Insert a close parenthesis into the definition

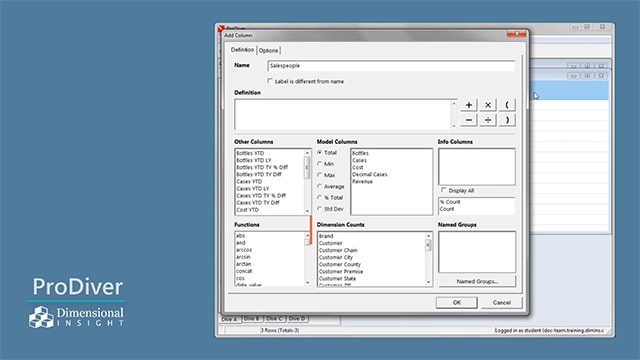507,120
